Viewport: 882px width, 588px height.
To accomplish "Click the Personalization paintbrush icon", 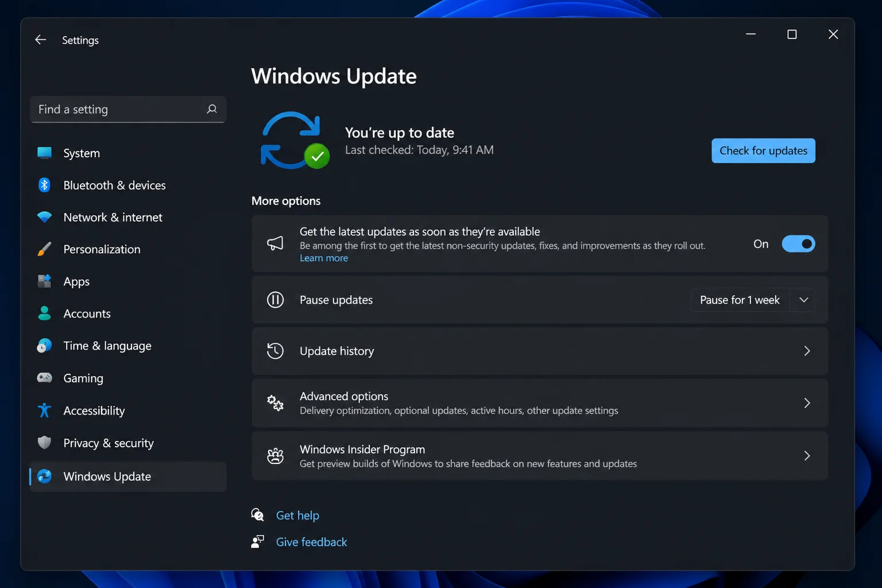I will coord(44,249).
